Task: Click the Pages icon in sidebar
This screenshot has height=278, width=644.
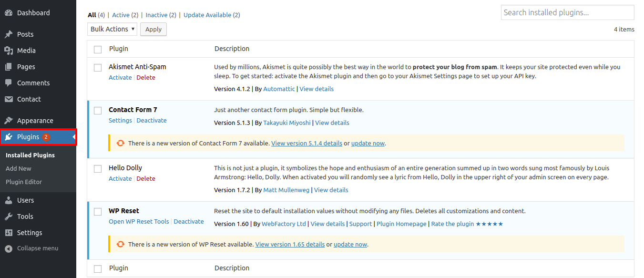Action: click(9, 67)
